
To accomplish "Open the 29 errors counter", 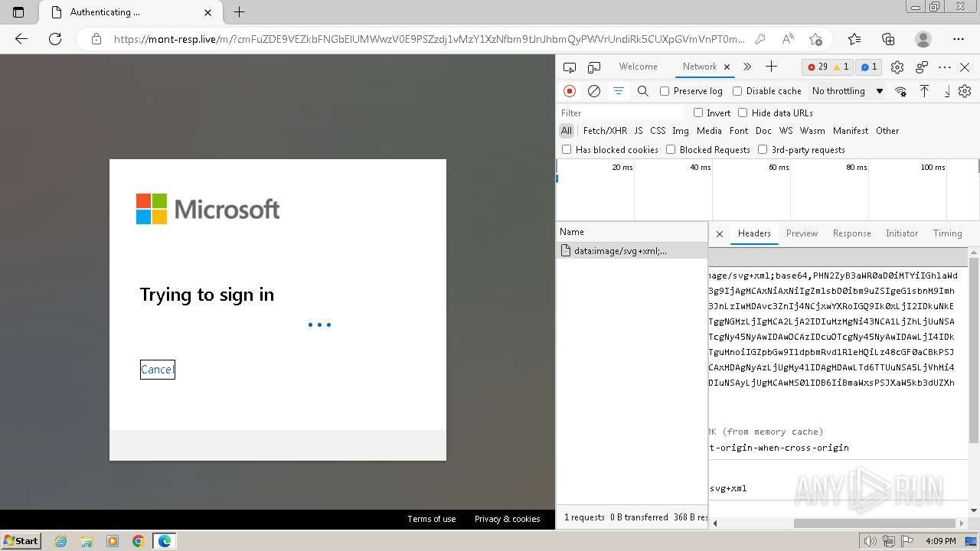I will coord(818,67).
